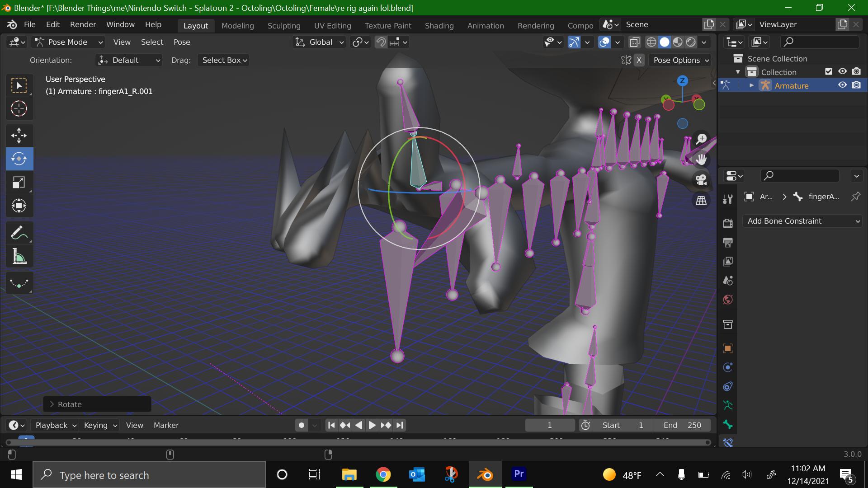Select the Rotate tool in toolbar
This screenshot has width=868, height=488.
[19, 159]
